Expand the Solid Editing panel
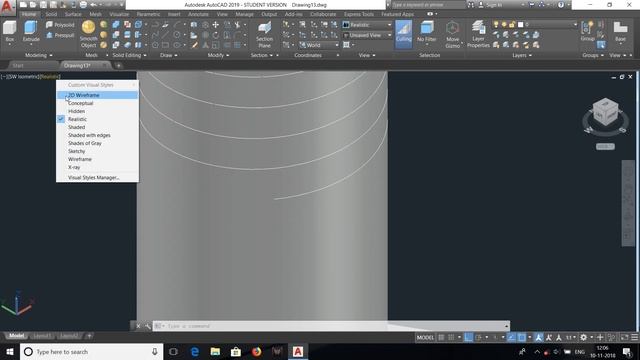640x360 pixels. (x=129, y=55)
